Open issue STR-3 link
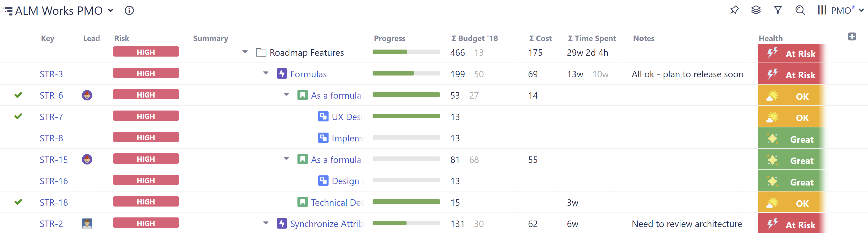 51,74
